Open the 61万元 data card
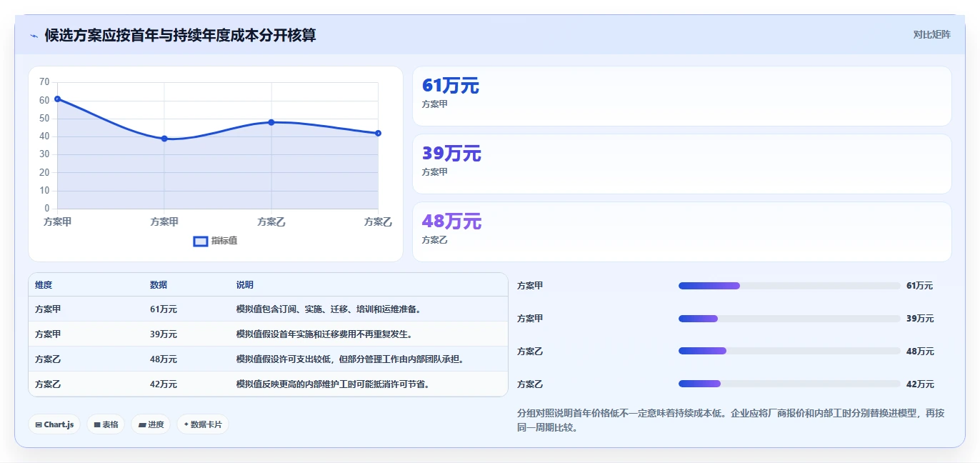980x463 pixels. [682, 96]
